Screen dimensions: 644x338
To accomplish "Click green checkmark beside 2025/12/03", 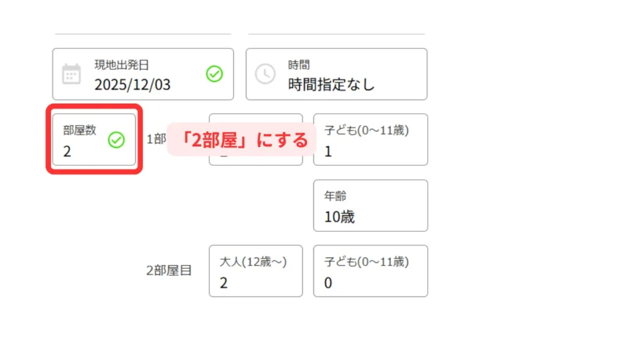I will (x=214, y=74).
